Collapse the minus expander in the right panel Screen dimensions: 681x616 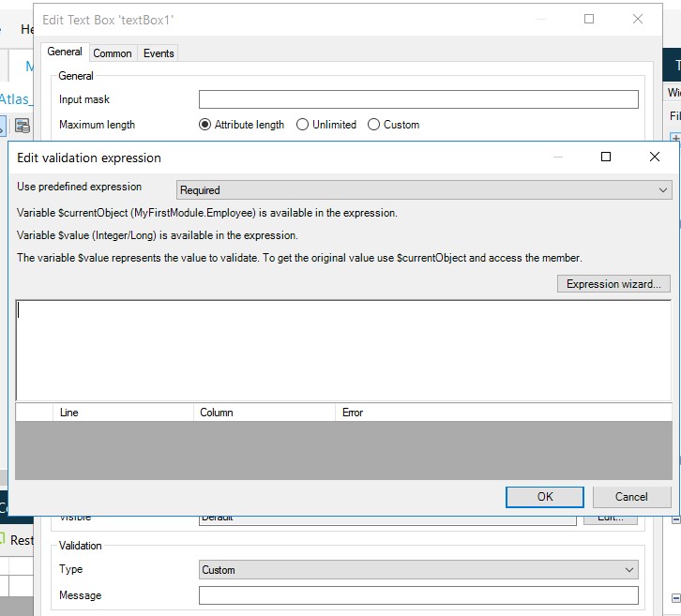676,519
